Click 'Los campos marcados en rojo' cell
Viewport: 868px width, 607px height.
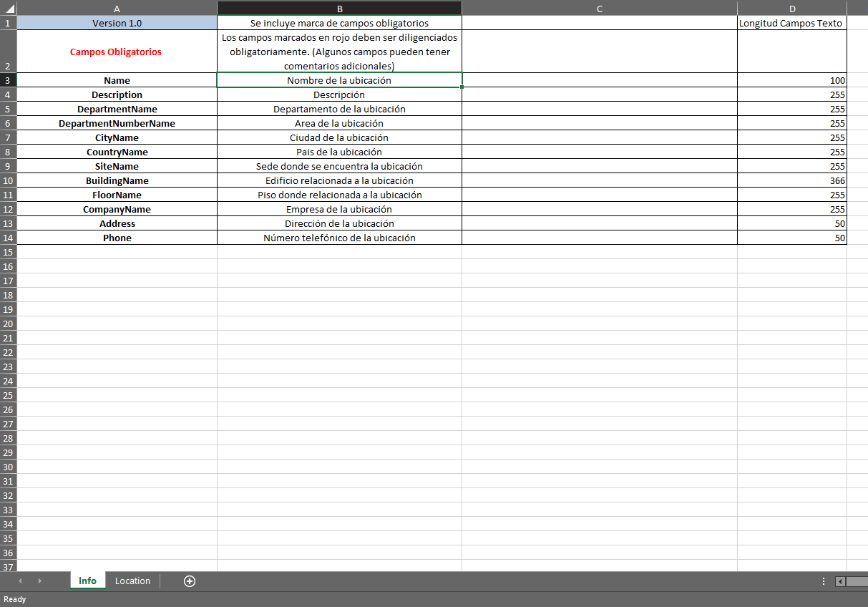339,52
